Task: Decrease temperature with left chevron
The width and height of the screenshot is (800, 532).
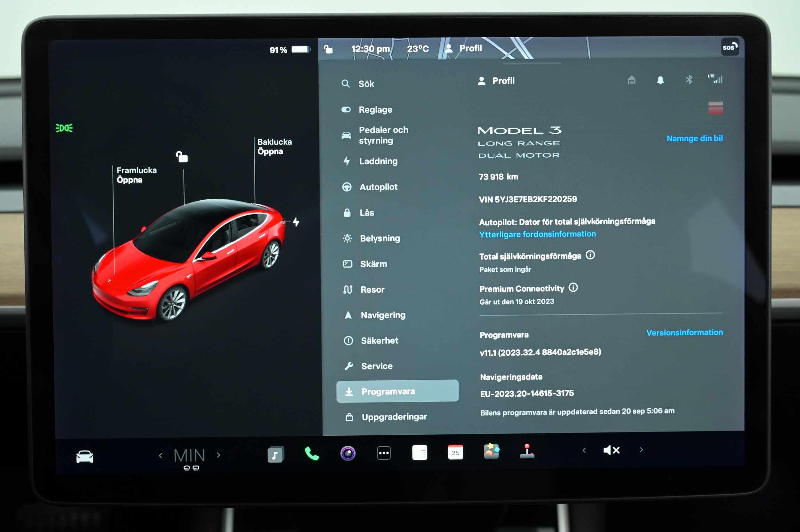Action: coord(161,456)
